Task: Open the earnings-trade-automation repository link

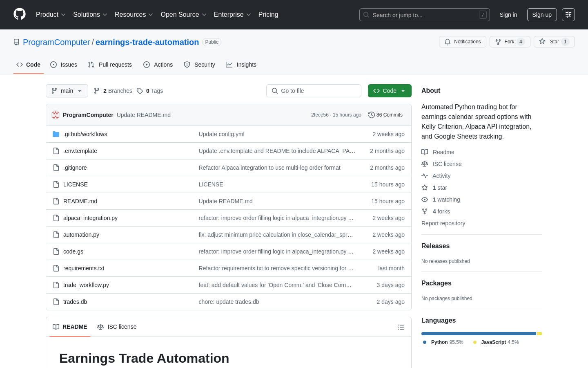Action: coord(147,42)
